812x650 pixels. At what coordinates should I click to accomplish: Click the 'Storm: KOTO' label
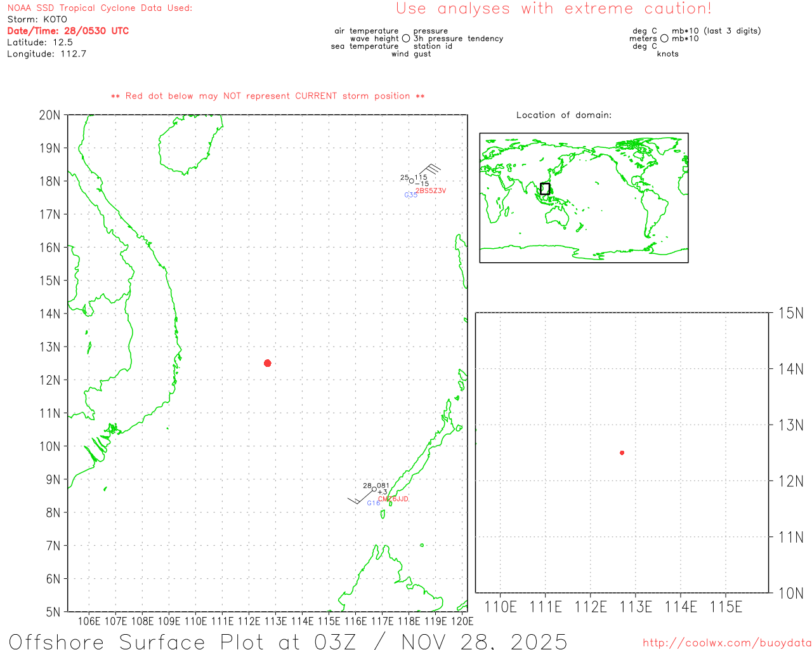tap(37, 20)
